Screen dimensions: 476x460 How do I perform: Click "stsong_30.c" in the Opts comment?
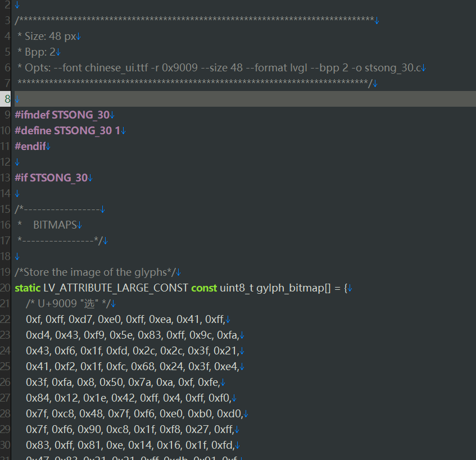[x=393, y=67]
